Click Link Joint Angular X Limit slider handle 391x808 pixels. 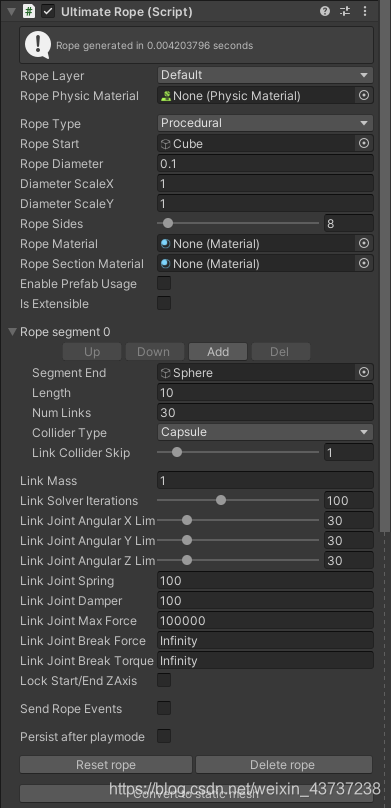[187, 520]
